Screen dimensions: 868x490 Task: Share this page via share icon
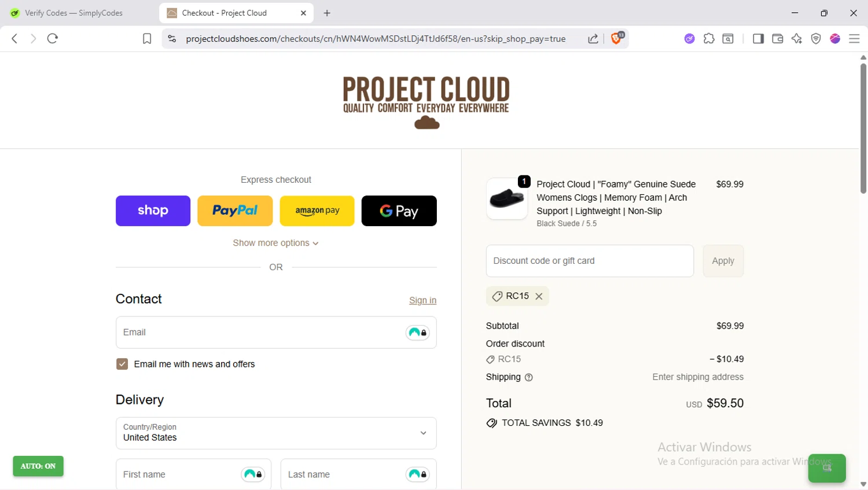pos(593,39)
